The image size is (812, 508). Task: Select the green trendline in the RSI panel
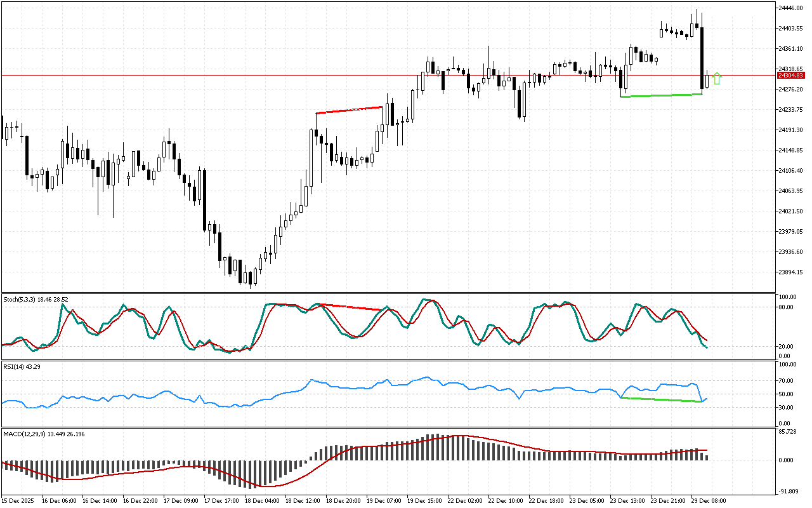pyautogui.click(x=661, y=399)
